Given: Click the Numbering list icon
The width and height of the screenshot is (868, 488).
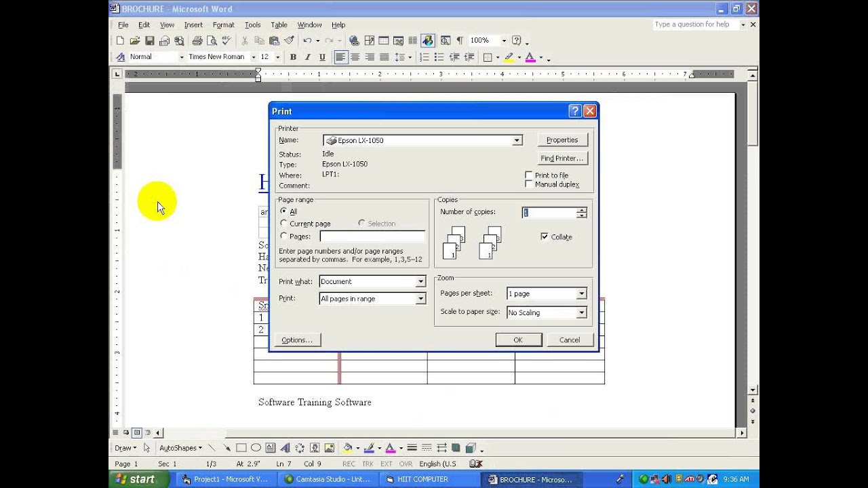Looking at the screenshot, I should pos(424,57).
